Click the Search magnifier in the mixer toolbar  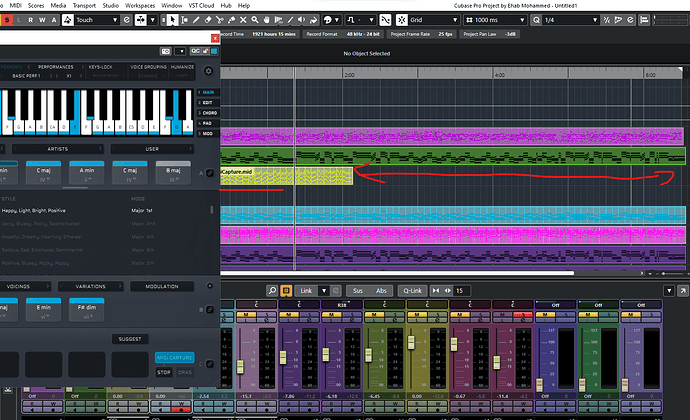(272, 291)
